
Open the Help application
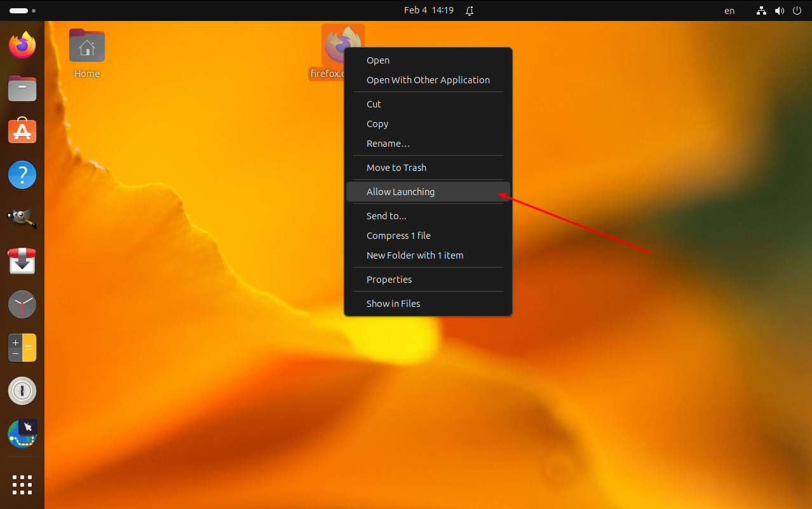[22, 175]
